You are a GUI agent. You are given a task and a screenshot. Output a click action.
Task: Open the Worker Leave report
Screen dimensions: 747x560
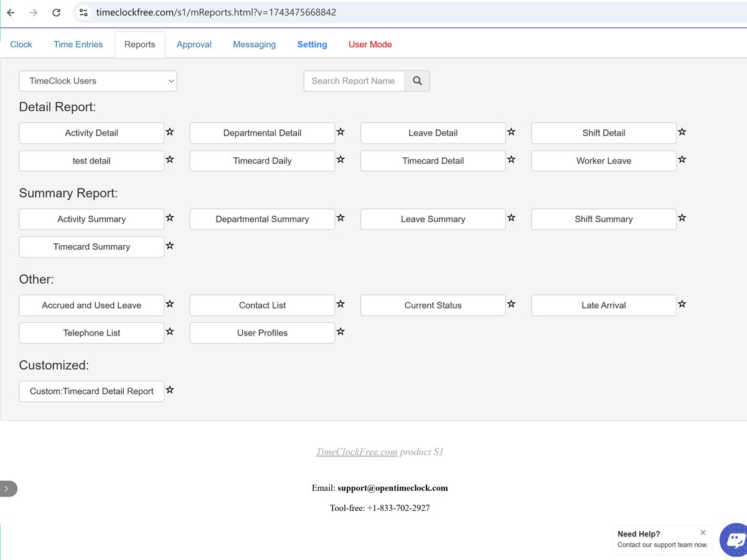tap(603, 161)
